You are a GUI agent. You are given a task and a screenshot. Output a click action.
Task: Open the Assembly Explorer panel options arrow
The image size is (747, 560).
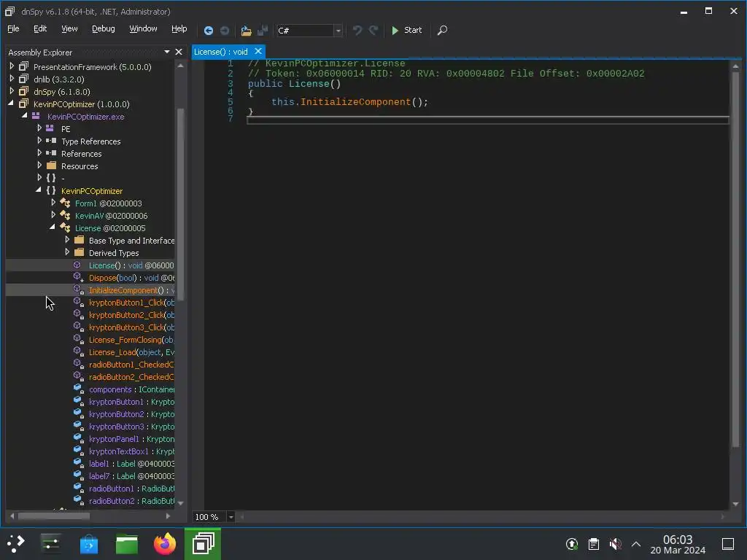pos(167,52)
